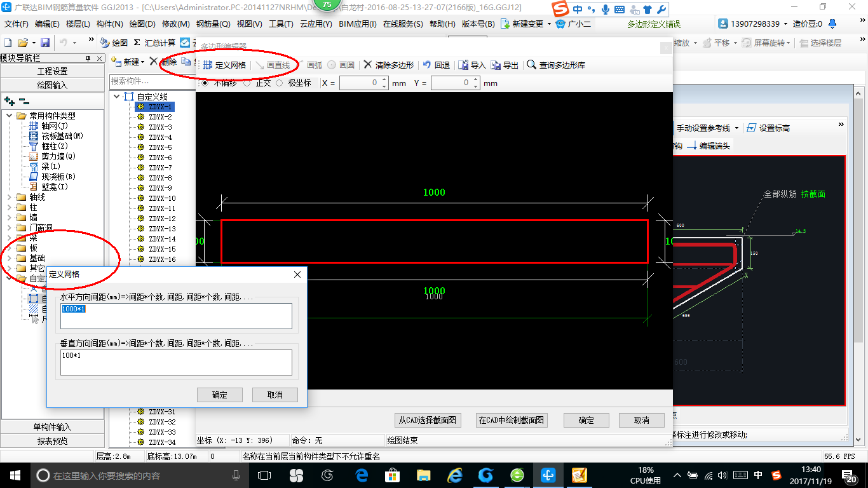Click 清除多边形 clear polygon tool
The width and height of the screenshot is (868, 488).
389,65
